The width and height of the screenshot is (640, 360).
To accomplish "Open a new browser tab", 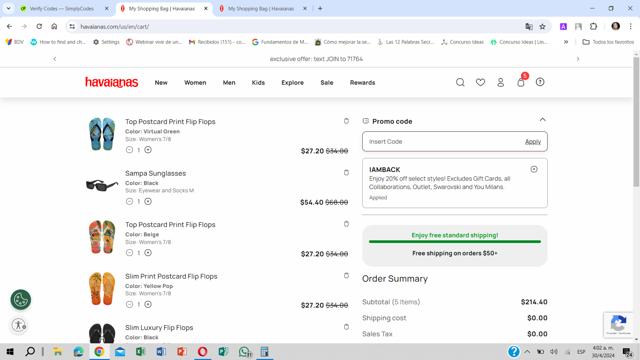I will tap(320, 8).
